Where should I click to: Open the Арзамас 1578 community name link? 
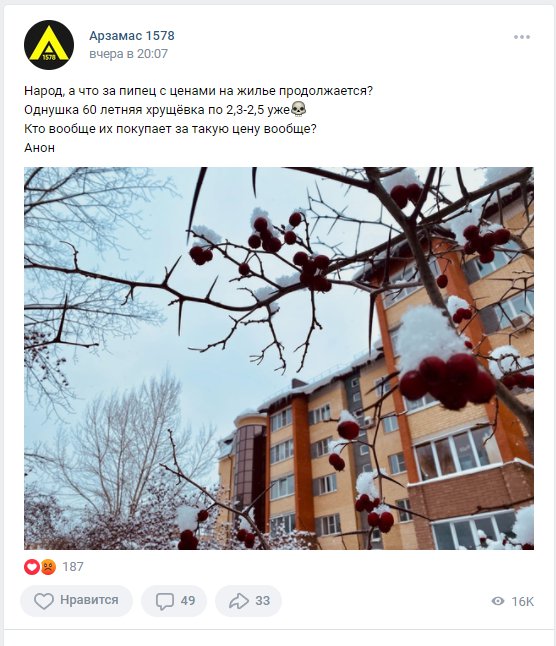pyautogui.click(x=132, y=36)
